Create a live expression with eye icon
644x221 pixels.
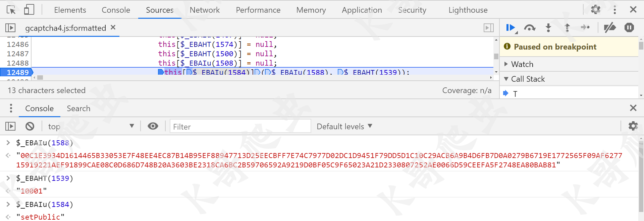click(153, 126)
